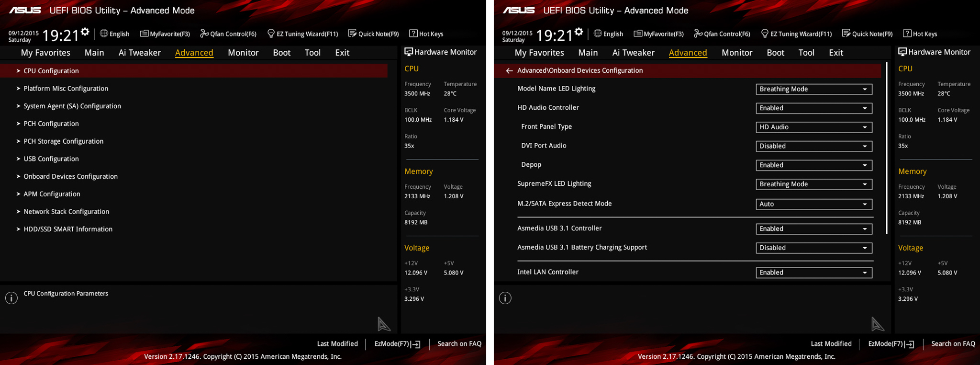Show Hot Keys help in the left BIOS screen
The width and height of the screenshot is (980, 365).
[426, 34]
